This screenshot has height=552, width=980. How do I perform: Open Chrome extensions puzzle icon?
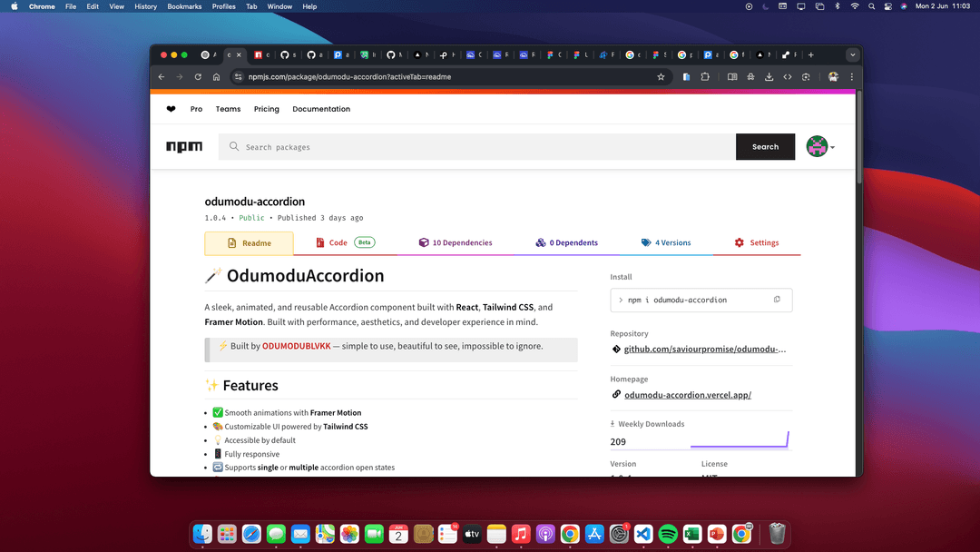point(705,77)
